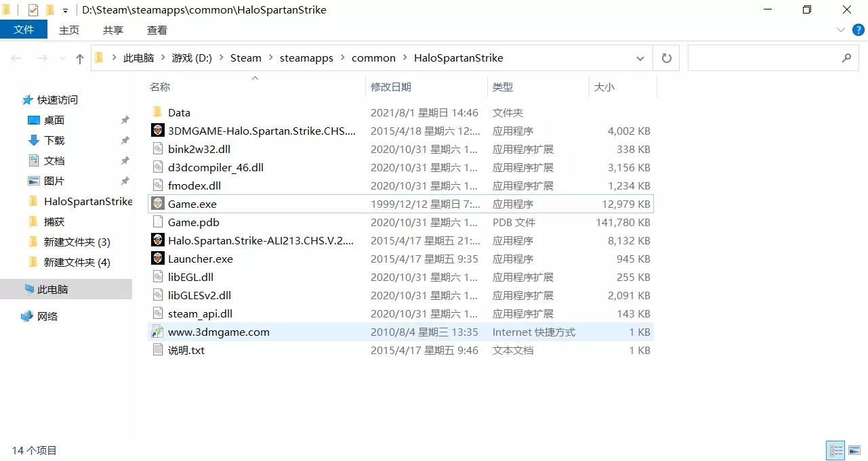The image size is (868, 461).
Task: Open the 共享 ribbon tab
Action: coord(113,30)
